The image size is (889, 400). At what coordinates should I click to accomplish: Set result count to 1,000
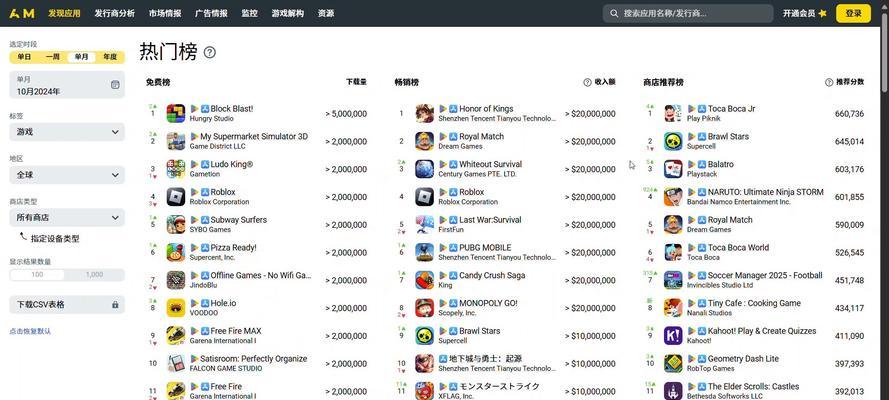[94, 275]
